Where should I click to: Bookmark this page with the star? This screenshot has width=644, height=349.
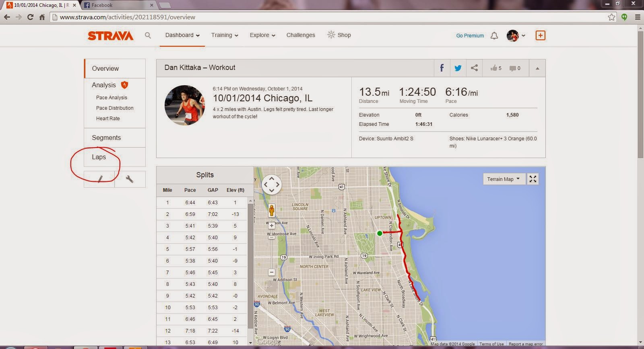click(x=611, y=17)
